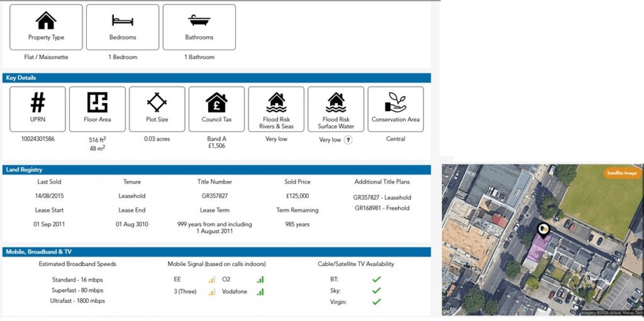
Task: Click the Floor Area plan icon
Action: pos(97,102)
